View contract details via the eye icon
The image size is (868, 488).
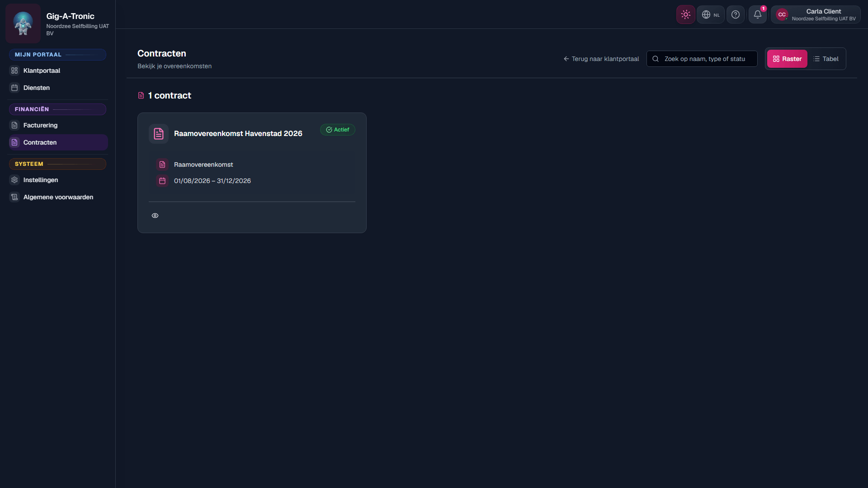point(155,216)
